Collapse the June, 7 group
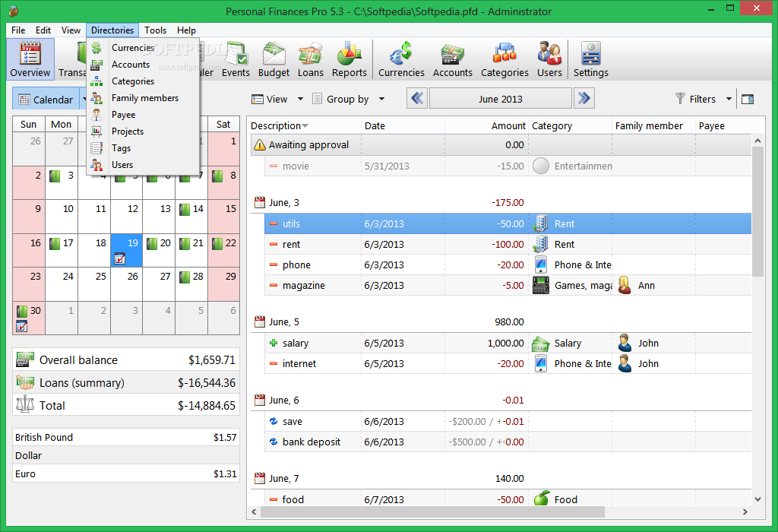The image size is (778, 532). (x=260, y=478)
